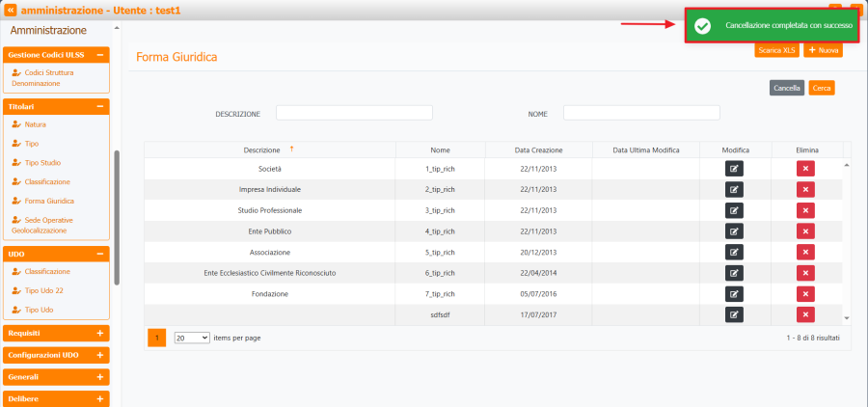Click edit icon for Società row
This screenshot has height=407, width=868.
tap(734, 169)
